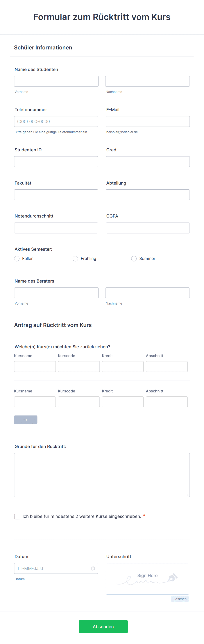Viewport: 204px width, 644px height.
Task: Click the Abteilung input field
Action: point(148,195)
